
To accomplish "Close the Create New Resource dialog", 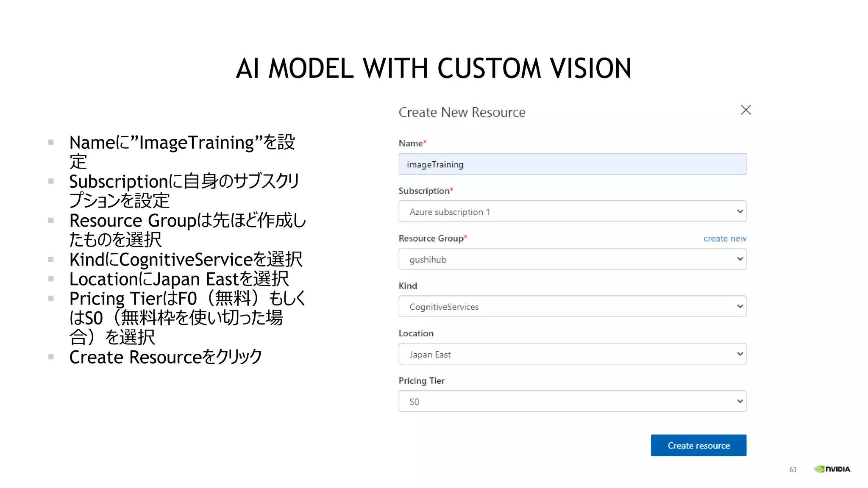I will click(x=746, y=110).
